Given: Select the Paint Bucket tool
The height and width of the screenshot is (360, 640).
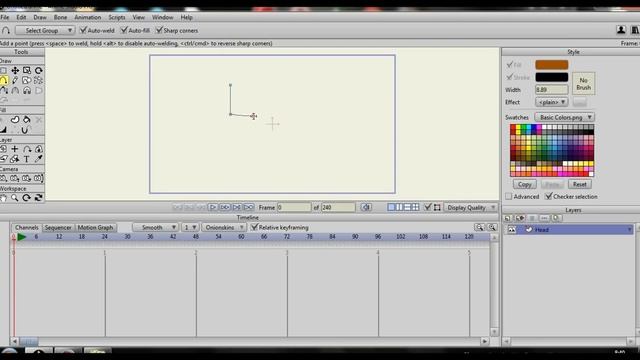Looking at the screenshot, I should (27, 120).
